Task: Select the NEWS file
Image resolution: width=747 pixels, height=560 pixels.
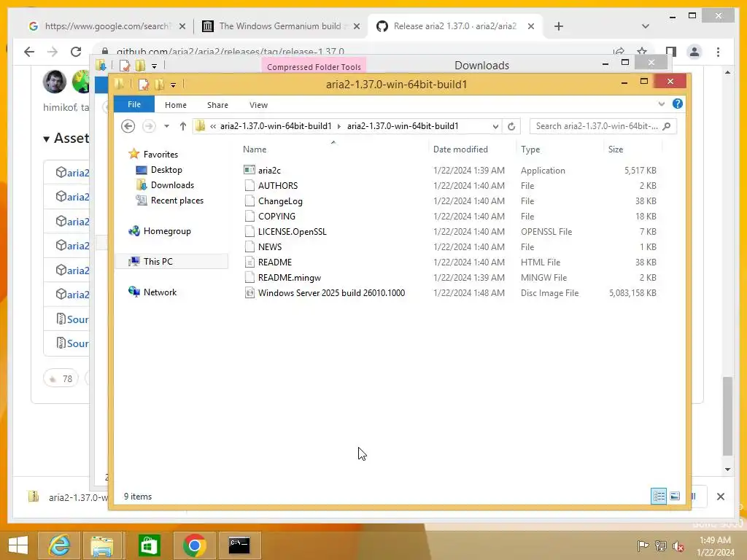Action: pos(270,246)
